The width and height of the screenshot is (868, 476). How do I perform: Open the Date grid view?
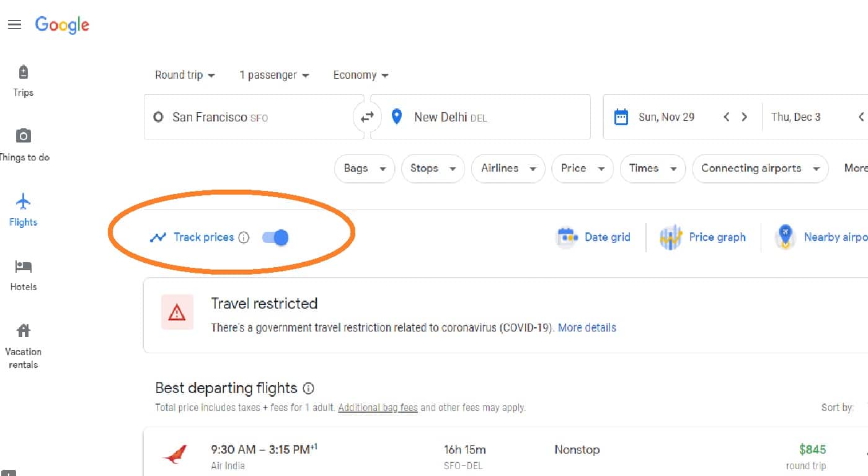pos(593,237)
